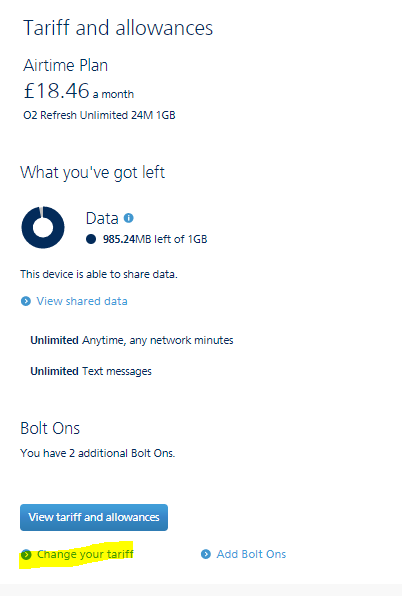Click the green arrow icon before Change your tariff
The image size is (402, 596).
tap(26, 555)
